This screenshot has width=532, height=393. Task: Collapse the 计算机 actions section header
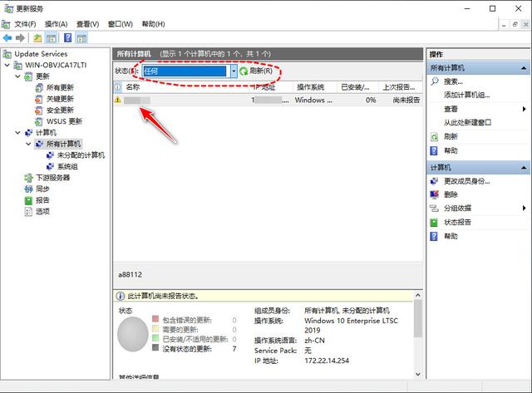coord(524,168)
